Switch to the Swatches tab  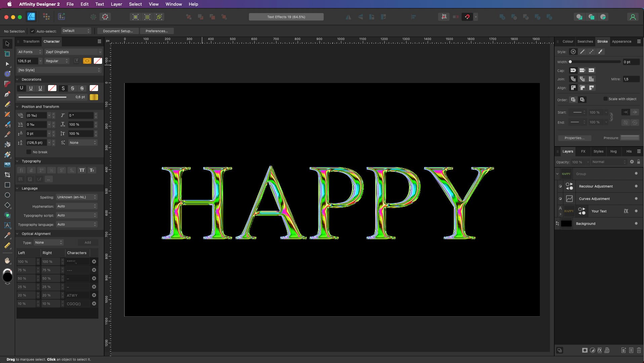pyautogui.click(x=585, y=41)
